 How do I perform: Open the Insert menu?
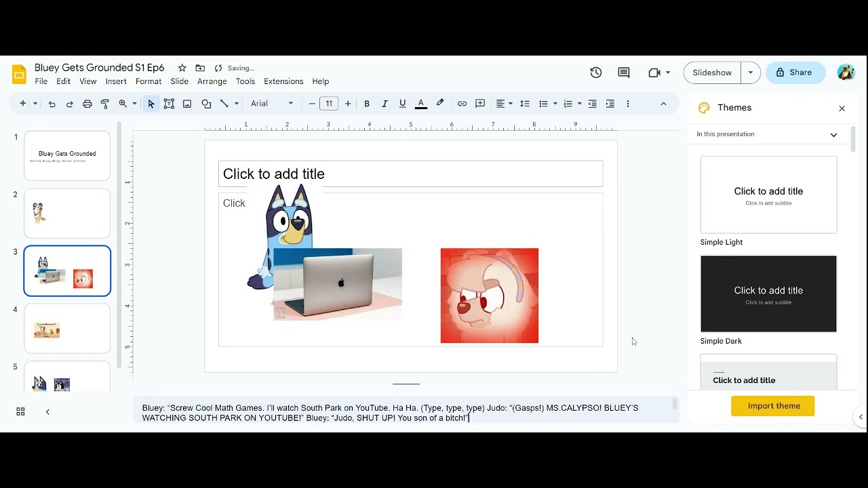[116, 81]
